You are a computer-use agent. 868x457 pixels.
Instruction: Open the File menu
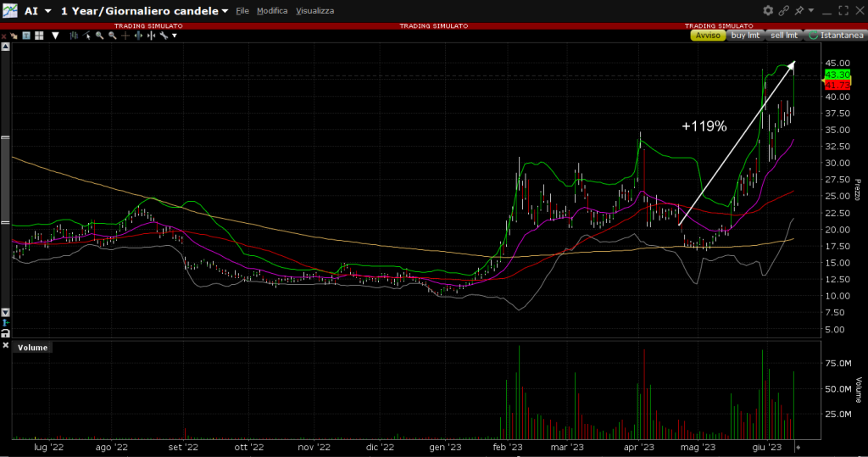(242, 11)
